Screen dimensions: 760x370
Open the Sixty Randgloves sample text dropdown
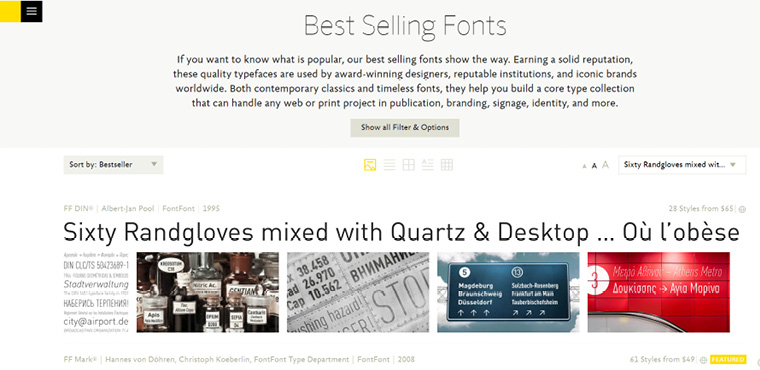pyautogui.click(x=682, y=165)
